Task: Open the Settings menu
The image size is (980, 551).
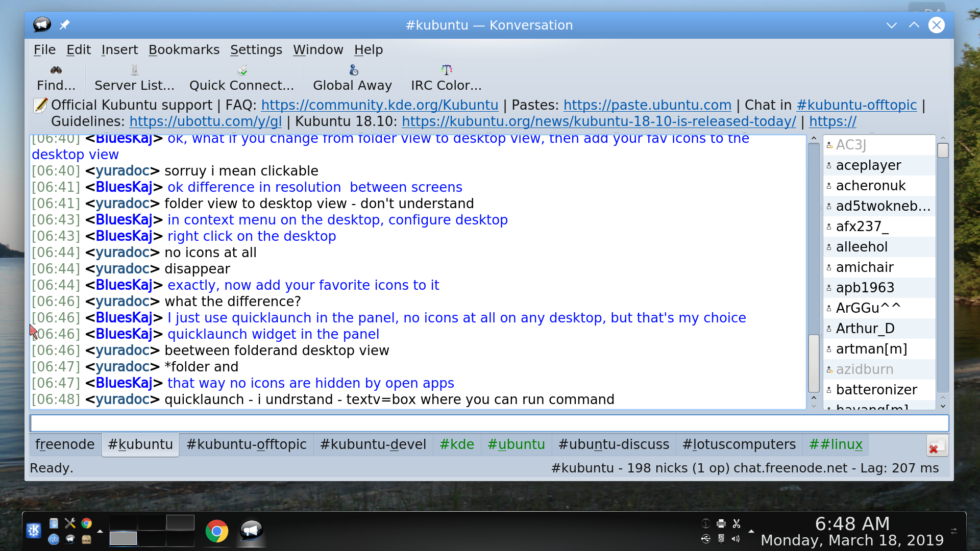Action: coord(256,49)
